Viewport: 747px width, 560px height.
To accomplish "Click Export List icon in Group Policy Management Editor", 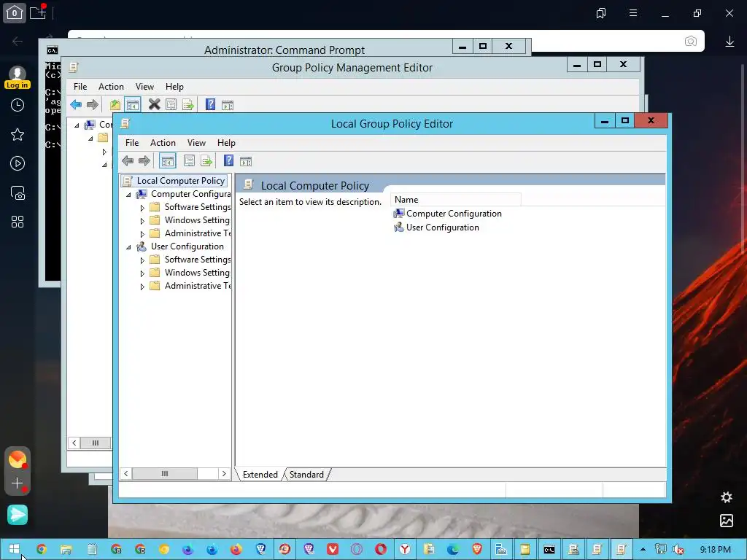I will (188, 105).
